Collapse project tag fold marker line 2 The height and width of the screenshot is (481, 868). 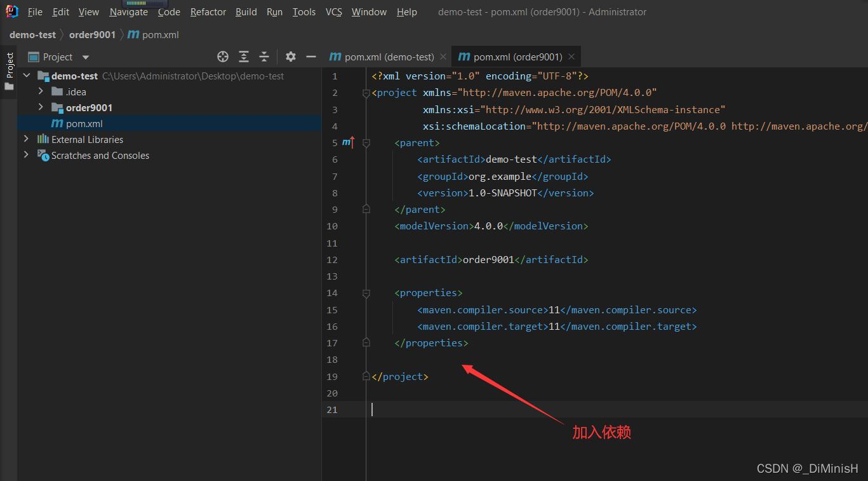click(x=366, y=93)
